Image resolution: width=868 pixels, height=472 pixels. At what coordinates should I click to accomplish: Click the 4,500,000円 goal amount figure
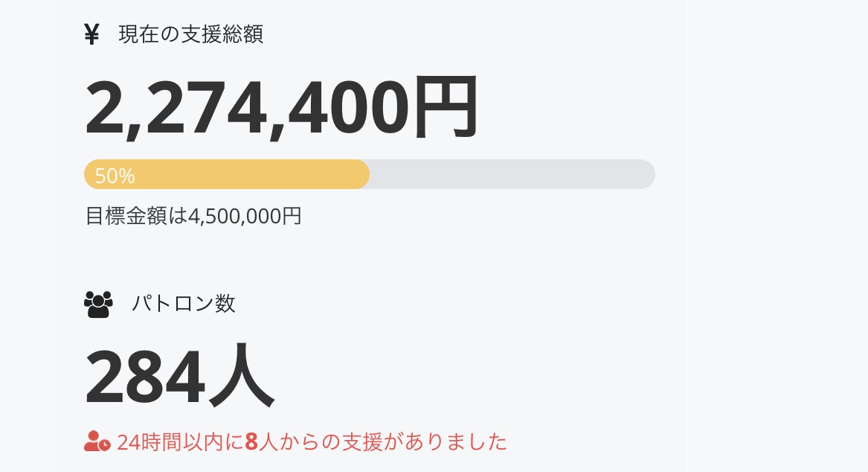click(x=245, y=216)
